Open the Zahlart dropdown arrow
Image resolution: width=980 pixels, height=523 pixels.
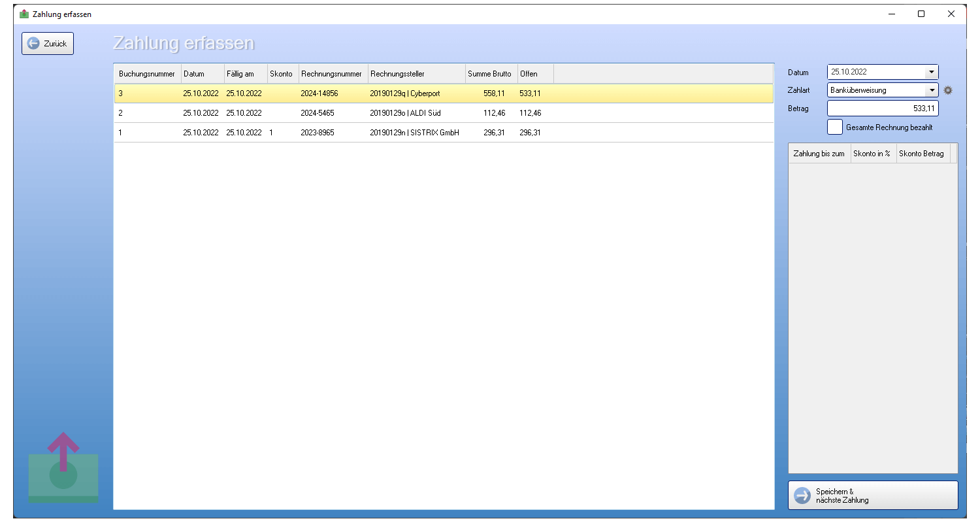point(932,90)
